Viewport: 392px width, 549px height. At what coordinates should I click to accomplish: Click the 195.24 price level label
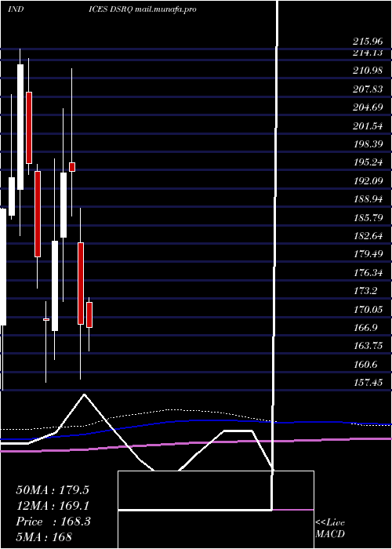pyautogui.click(x=368, y=163)
